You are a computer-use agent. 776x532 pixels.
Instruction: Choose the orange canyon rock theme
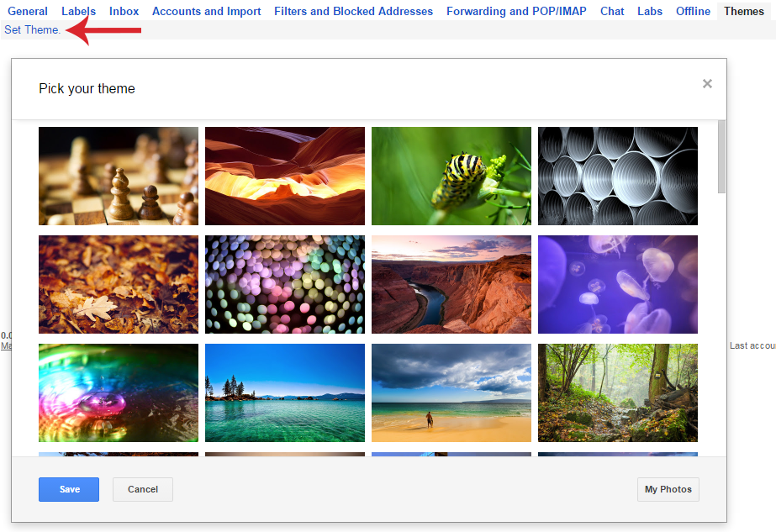click(x=284, y=176)
